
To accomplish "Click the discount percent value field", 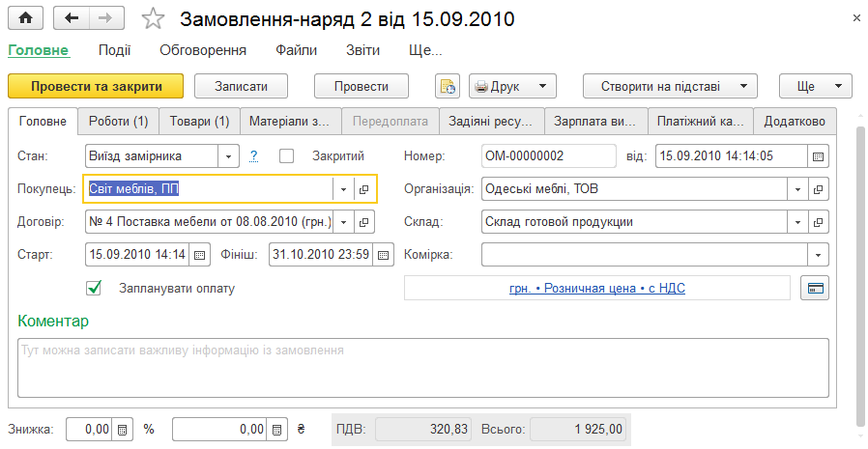I will point(90,429).
